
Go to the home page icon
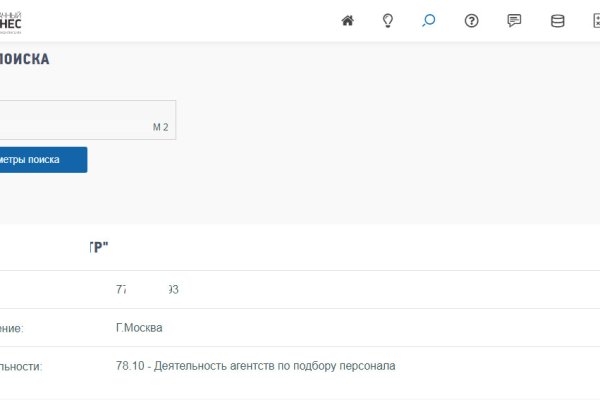click(347, 21)
